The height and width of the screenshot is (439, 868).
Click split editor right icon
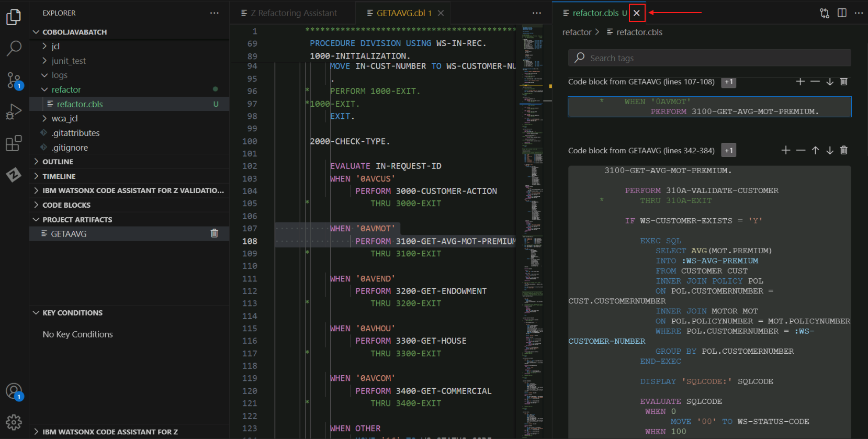tap(842, 13)
